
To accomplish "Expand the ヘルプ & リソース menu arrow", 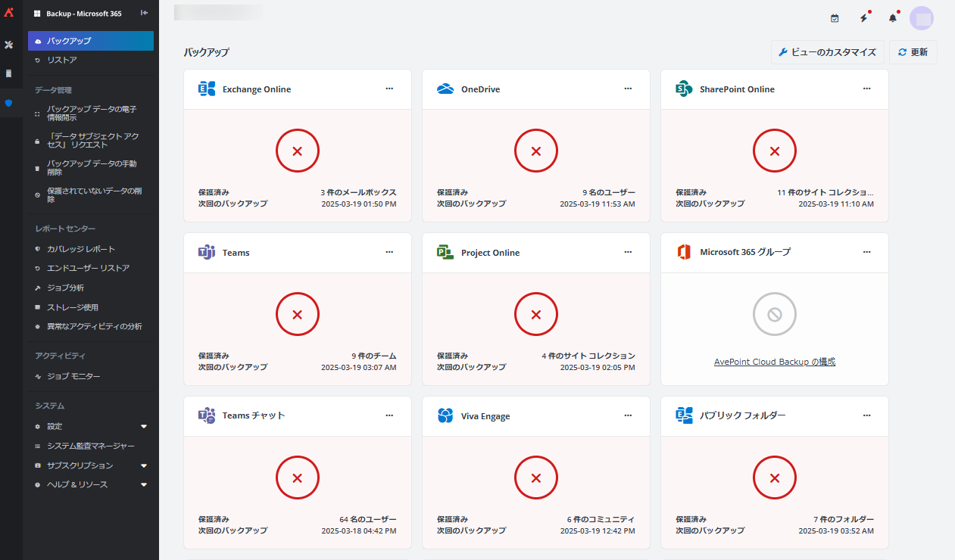I will pyautogui.click(x=144, y=485).
